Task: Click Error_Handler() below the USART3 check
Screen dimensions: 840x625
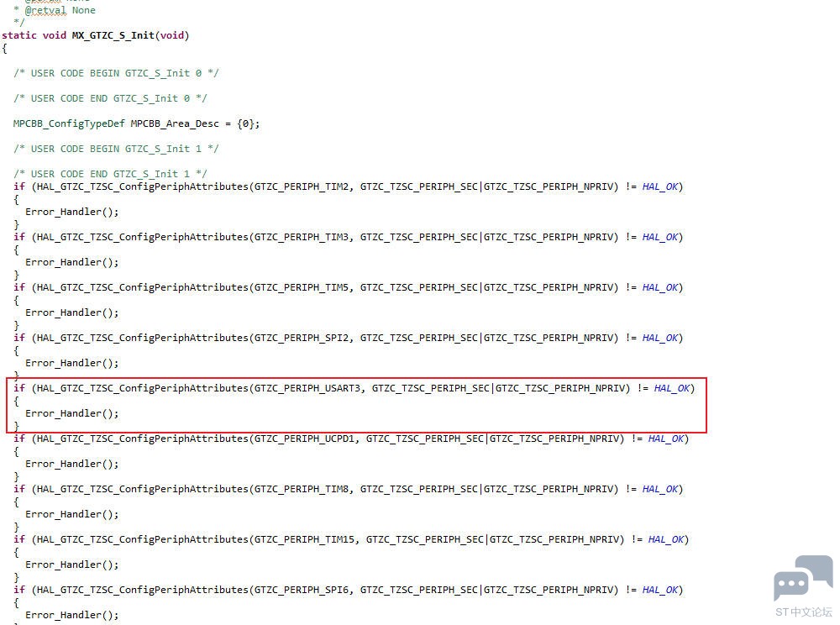Action: [x=71, y=413]
